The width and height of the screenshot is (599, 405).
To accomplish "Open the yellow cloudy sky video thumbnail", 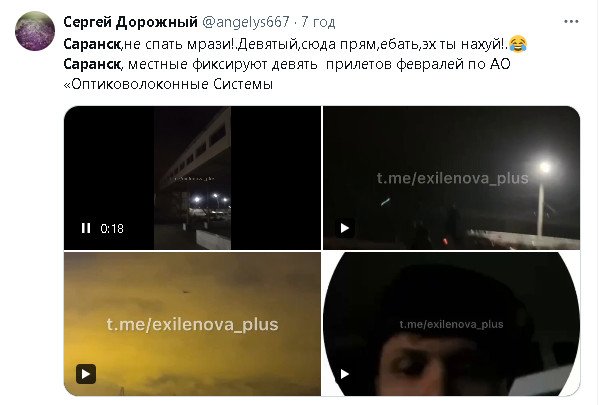I will [192, 324].
